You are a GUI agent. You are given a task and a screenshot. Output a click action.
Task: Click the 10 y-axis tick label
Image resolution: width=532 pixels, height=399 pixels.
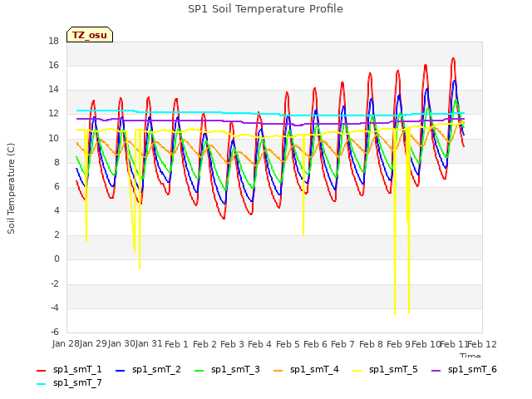click(x=53, y=138)
